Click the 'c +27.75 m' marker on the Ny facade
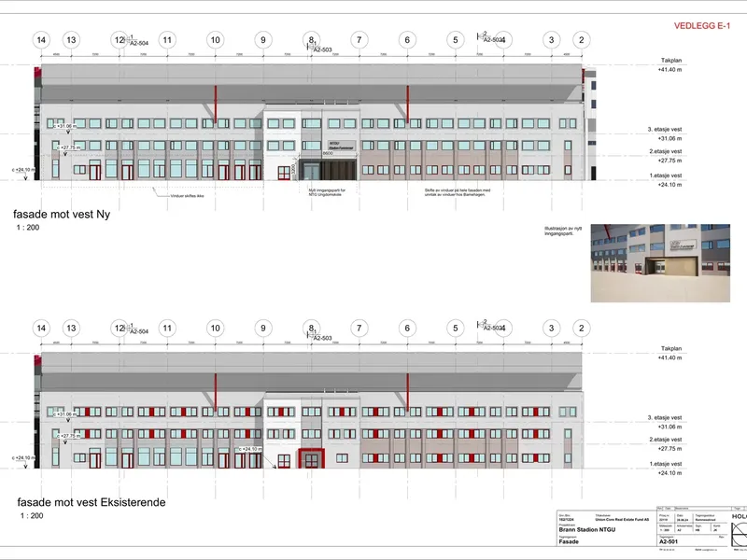The image size is (747, 560). click(68, 147)
